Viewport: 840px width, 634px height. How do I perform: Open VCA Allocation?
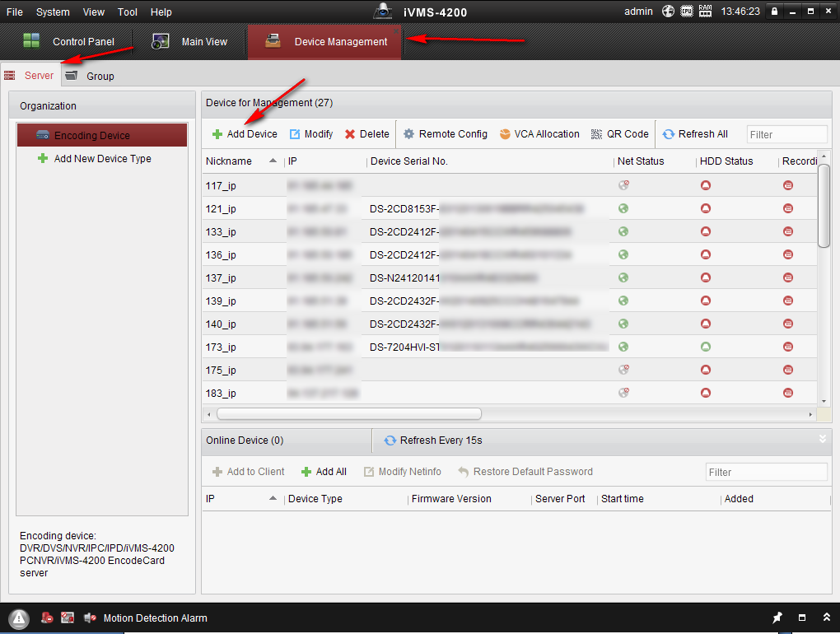coord(539,134)
